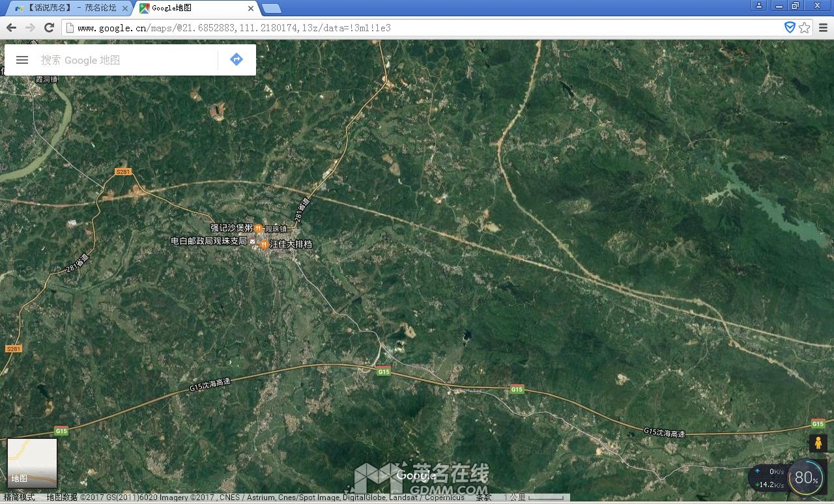Screen dimensions: 834x504
Task: Open the Chrome menu icon
Action: click(x=823, y=27)
